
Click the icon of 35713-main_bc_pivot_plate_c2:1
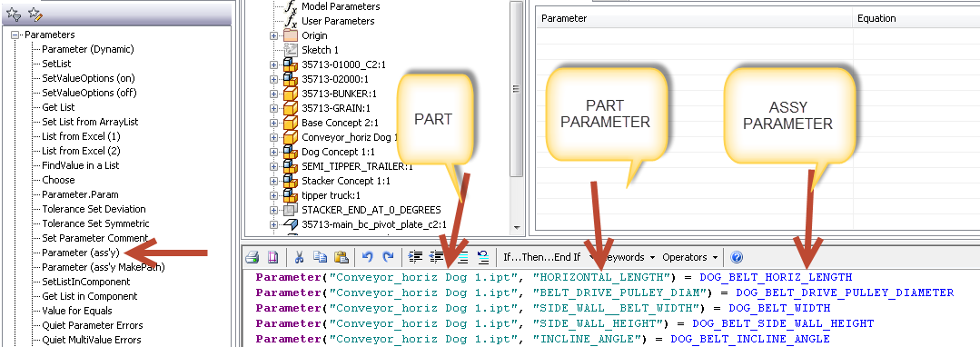290,224
